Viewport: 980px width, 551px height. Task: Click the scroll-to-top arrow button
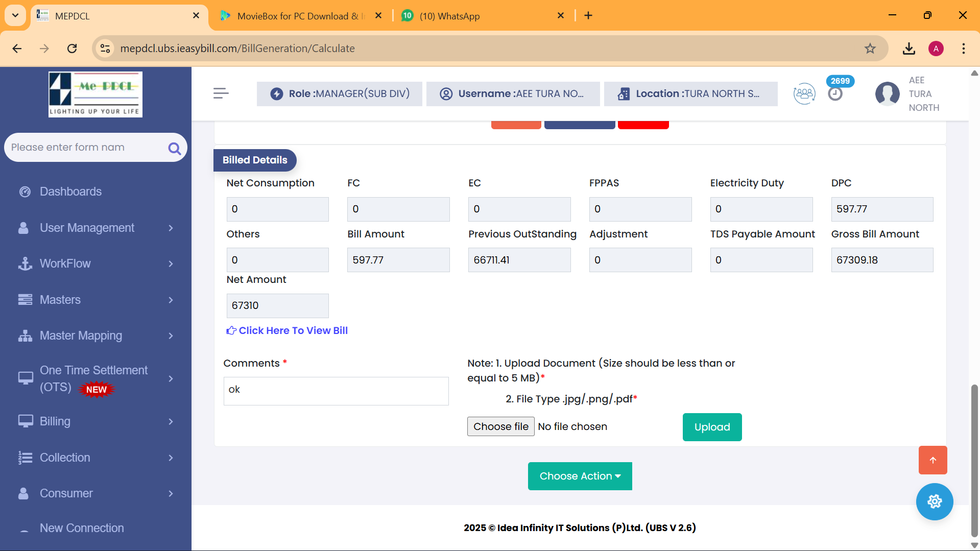pos(933,460)
